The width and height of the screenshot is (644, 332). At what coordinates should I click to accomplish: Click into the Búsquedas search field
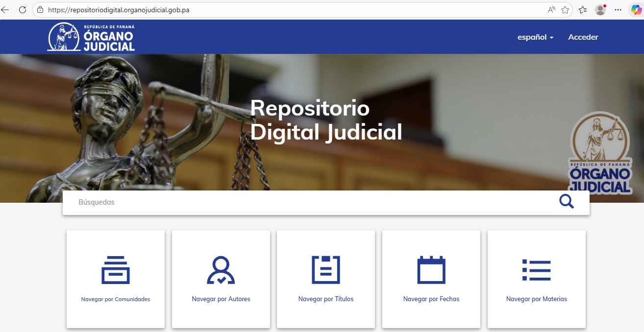(x=314, y=202)
